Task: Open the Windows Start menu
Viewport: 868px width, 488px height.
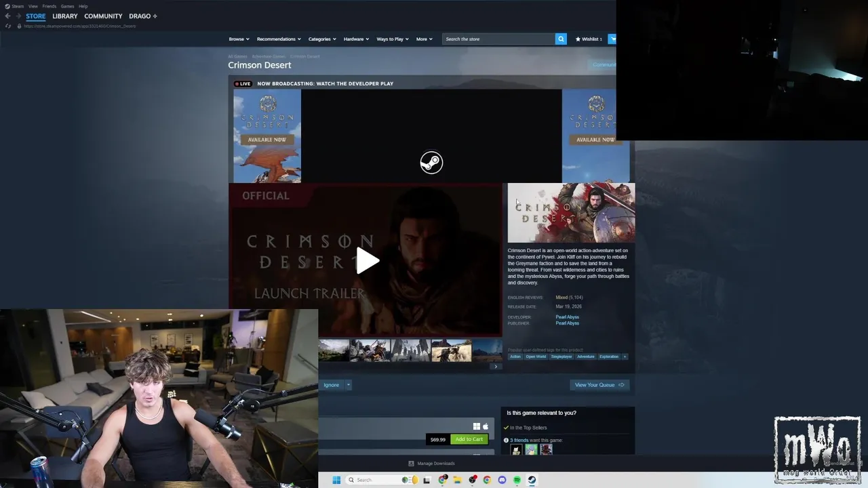Action: (x=336, y=480)
